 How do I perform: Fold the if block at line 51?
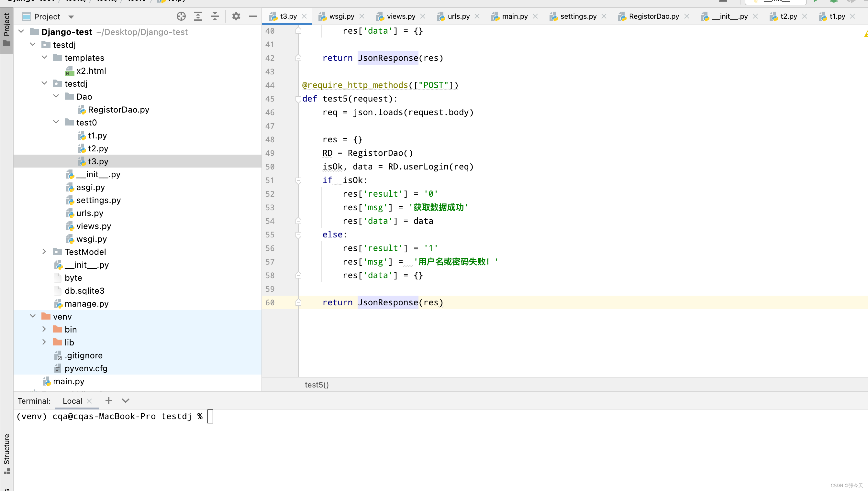[298, 180]
